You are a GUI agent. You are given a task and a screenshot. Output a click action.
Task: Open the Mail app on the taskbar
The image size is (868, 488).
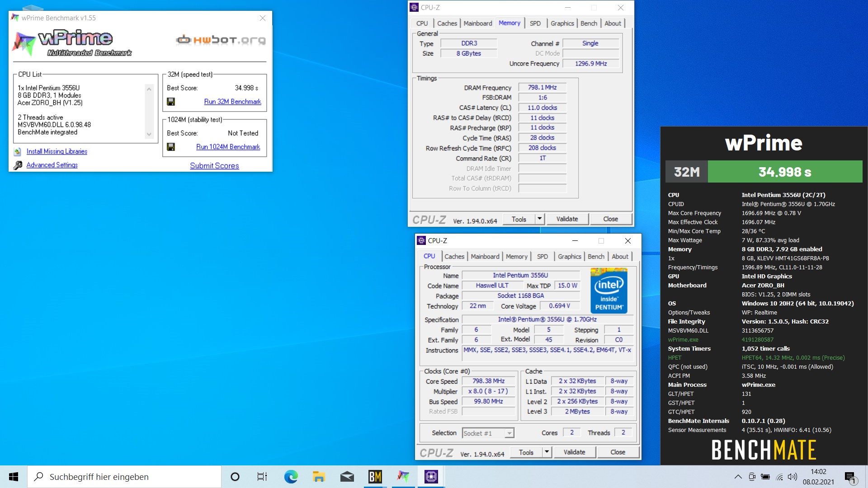coord(347,477)
